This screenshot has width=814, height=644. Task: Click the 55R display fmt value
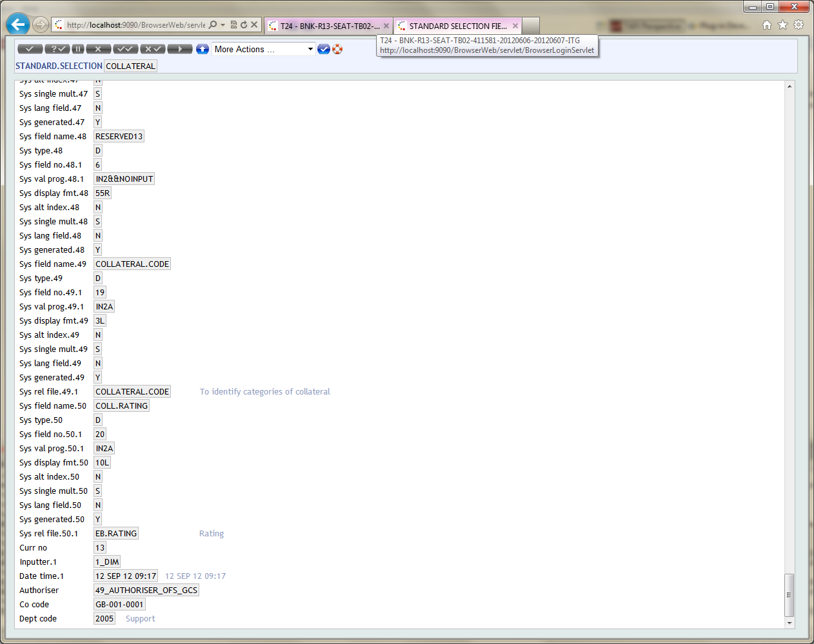pyautogui.click(x=103, y=193)
